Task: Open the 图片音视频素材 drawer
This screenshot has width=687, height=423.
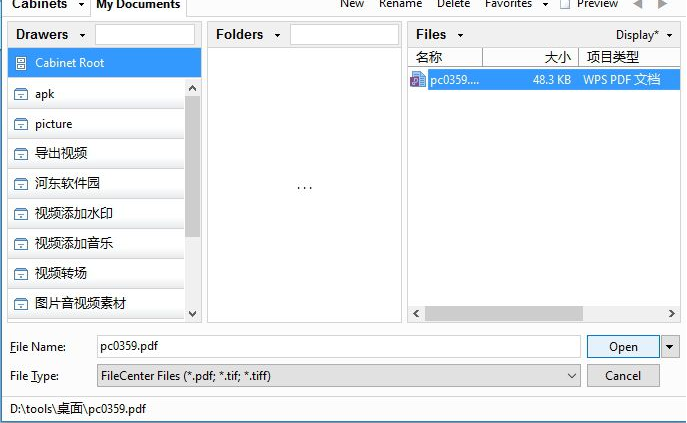Action: click(96, 303)
